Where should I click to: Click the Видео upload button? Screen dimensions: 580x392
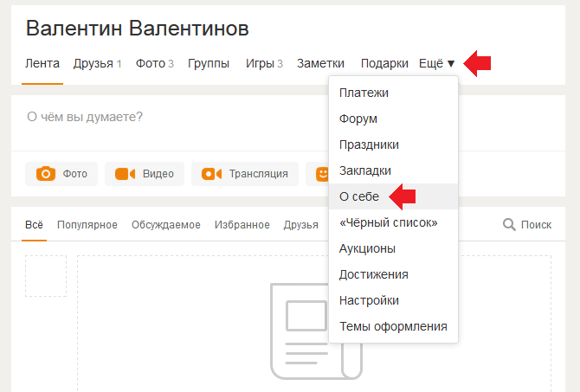[145, 174]
